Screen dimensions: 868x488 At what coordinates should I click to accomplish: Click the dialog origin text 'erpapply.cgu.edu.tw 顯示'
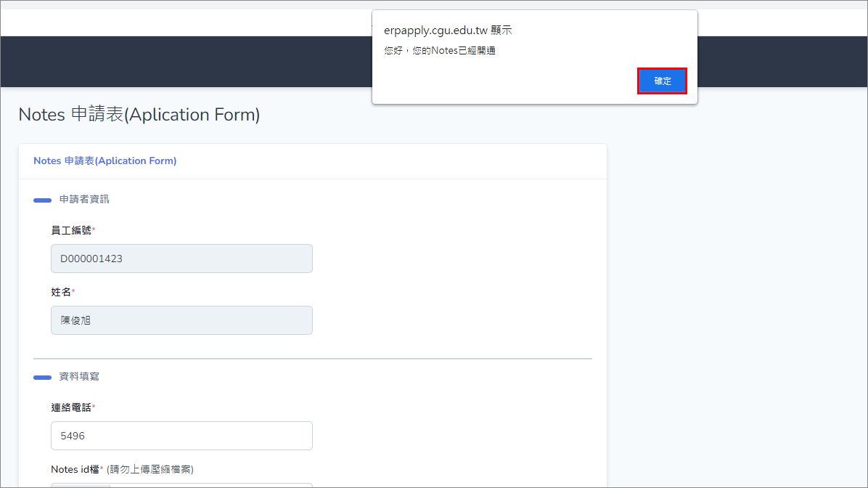tap(448, 30)
